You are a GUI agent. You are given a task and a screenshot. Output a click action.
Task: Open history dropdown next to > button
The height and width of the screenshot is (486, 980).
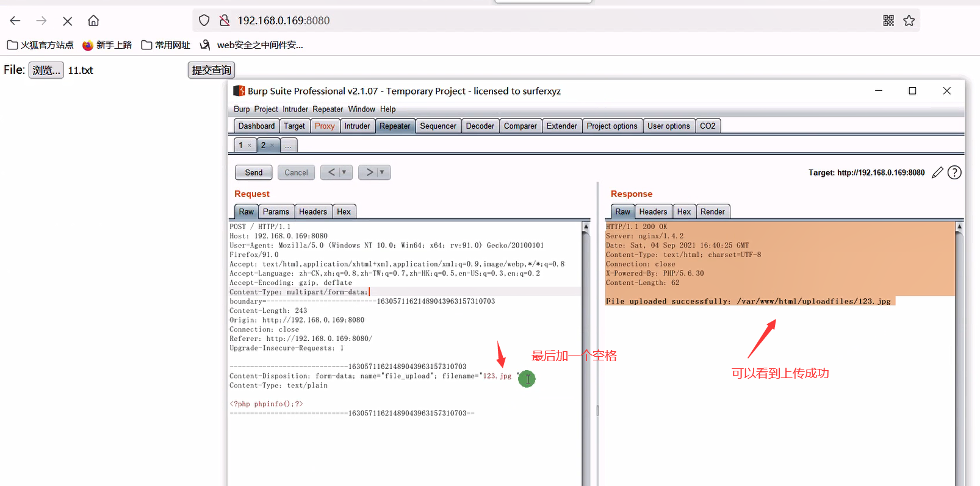tap(382, 173)
